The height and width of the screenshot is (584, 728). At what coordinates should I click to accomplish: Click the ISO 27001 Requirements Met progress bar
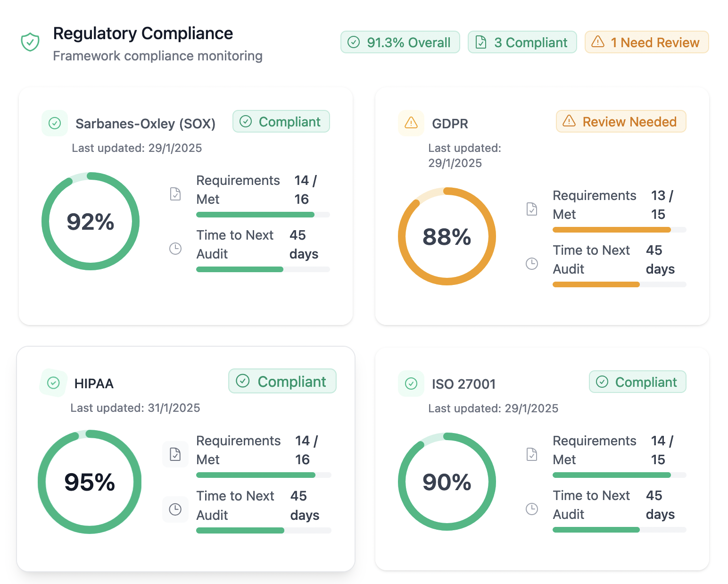coord(620,475)
